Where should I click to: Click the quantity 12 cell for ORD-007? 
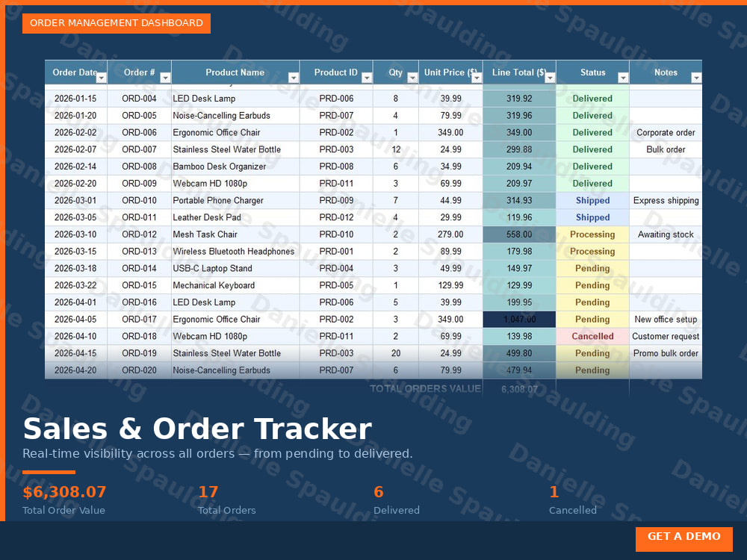point(396,149)
